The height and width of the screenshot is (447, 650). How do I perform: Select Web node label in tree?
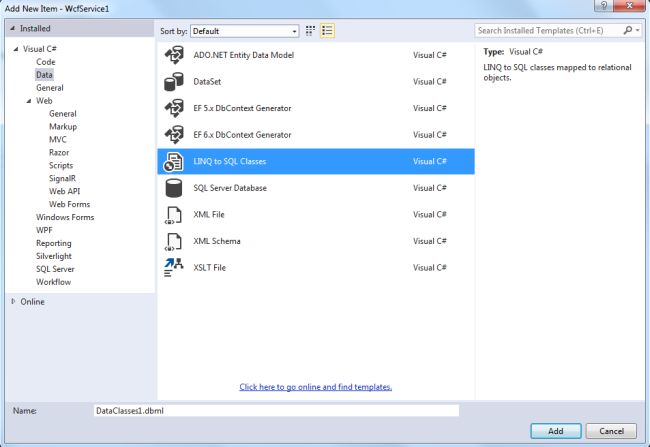44,101
